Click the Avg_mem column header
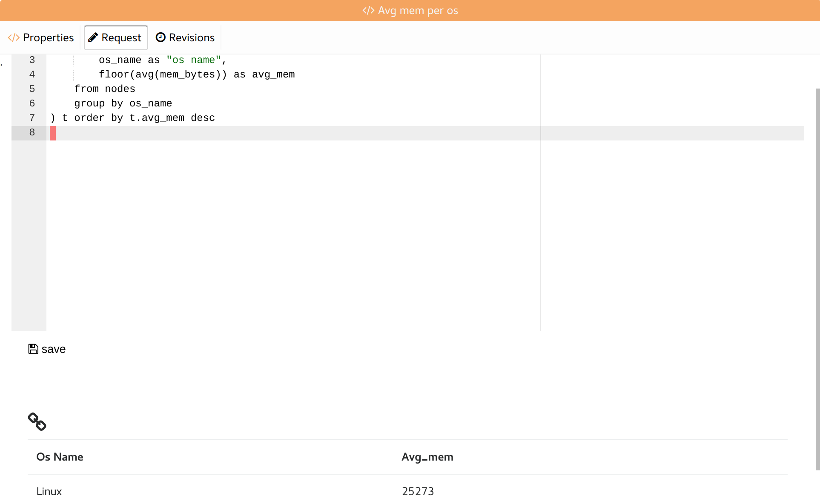 pos(427,457)
